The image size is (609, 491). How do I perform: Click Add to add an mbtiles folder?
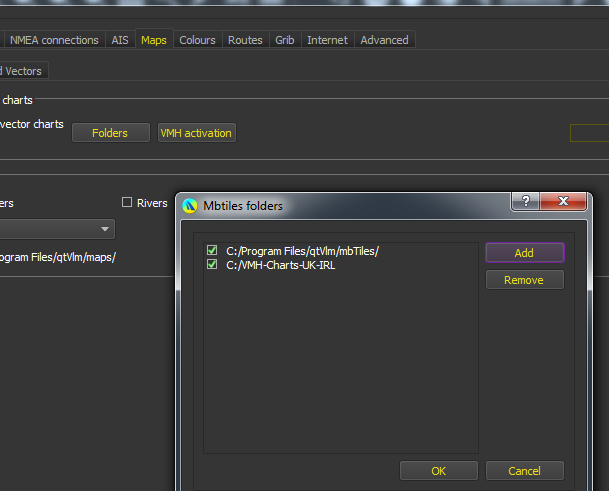[524, 253]
